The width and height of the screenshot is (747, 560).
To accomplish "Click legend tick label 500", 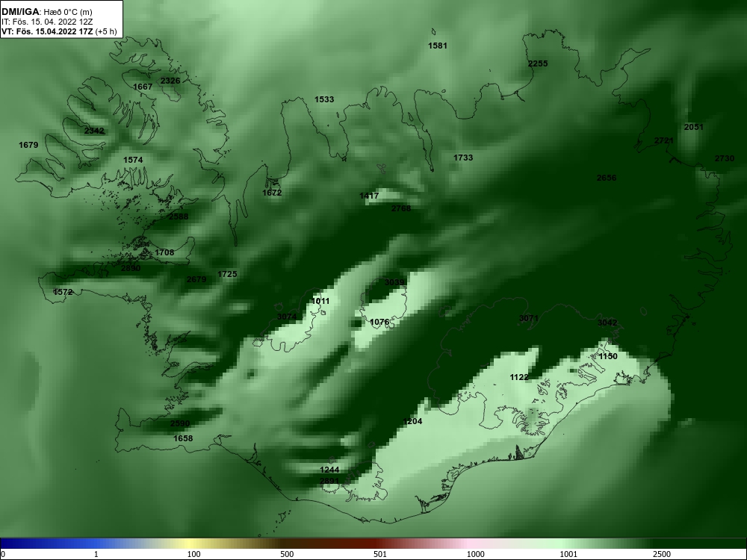I will click(287, 554).
